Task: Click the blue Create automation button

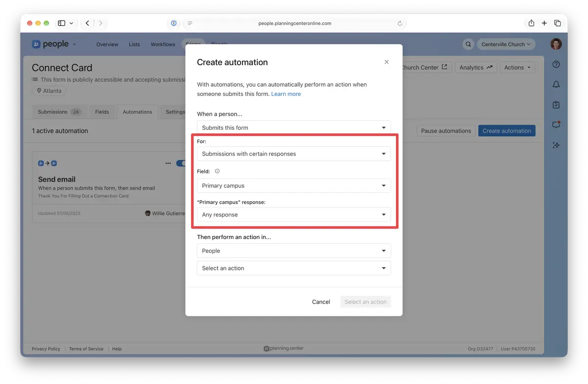Action: pyautogui.click(x=507, y=131)
